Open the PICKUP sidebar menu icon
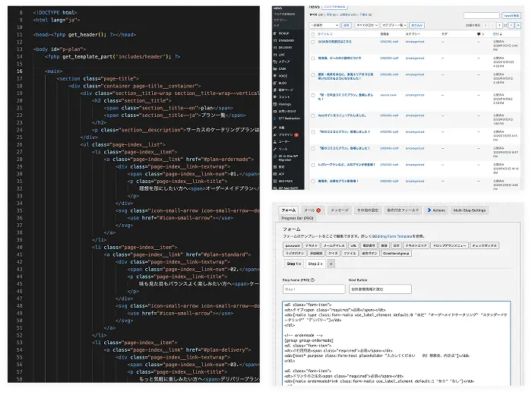 pos(275,33)
